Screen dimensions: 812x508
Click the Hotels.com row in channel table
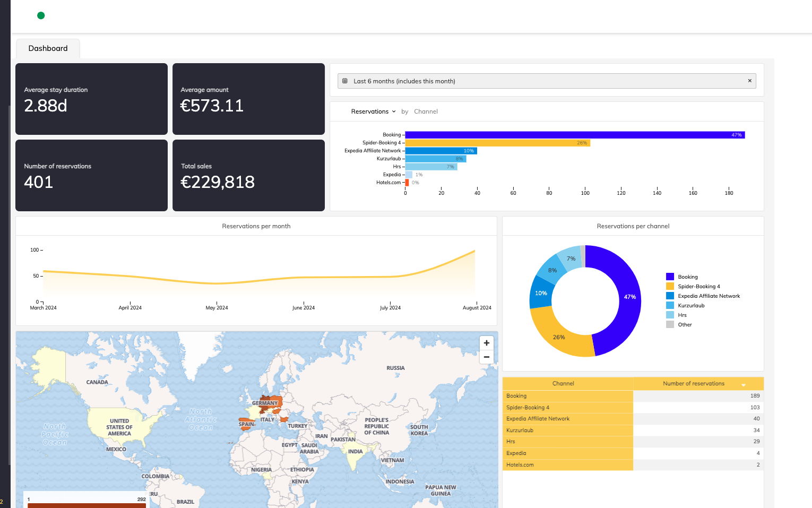point(567,465)
